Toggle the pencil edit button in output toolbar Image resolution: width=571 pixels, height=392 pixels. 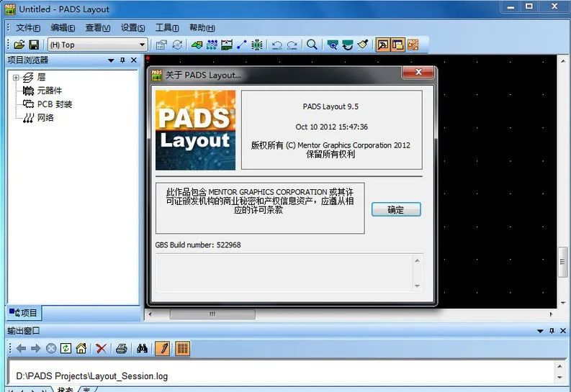(163, 349)
